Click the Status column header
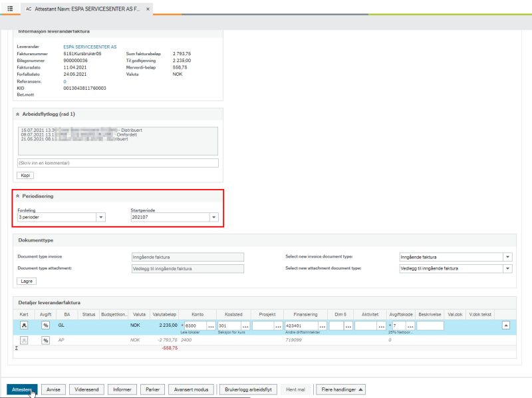532x398 pixels. tap(88, 314)
